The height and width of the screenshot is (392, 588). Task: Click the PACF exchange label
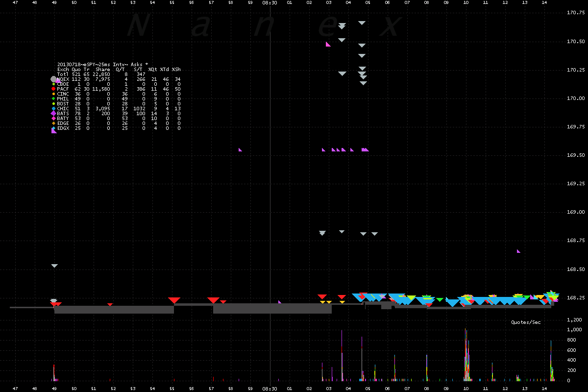tap(63, 89)
